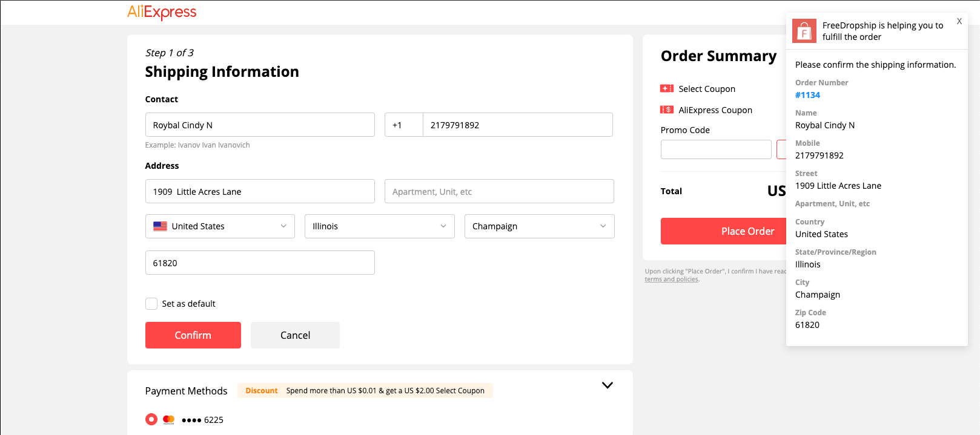Click the AliExpress logo
Viewport: 980px width, 435px height.
162,12
